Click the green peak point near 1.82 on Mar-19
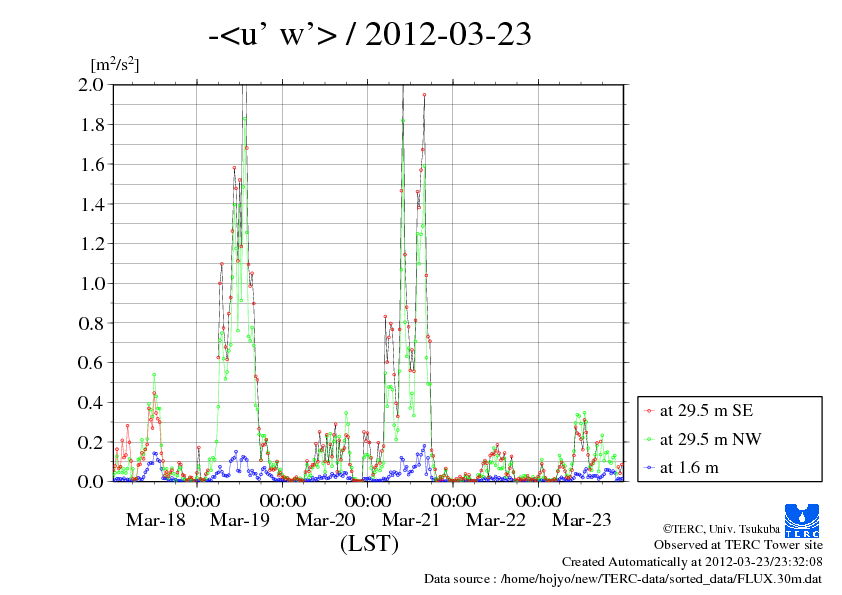The width and height of the screenshot is (842, 595). click(244, 119)
